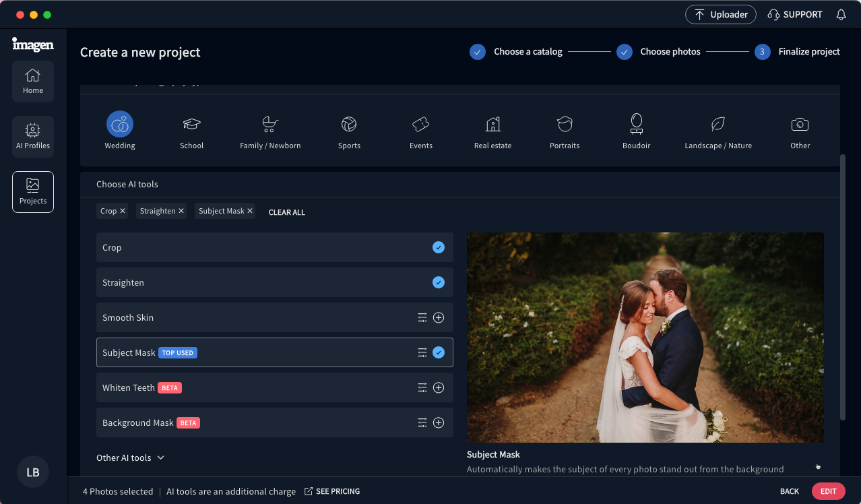Enable Whiten Teeth with plus button
The image size is (861, 504).
tap(439, 387)
